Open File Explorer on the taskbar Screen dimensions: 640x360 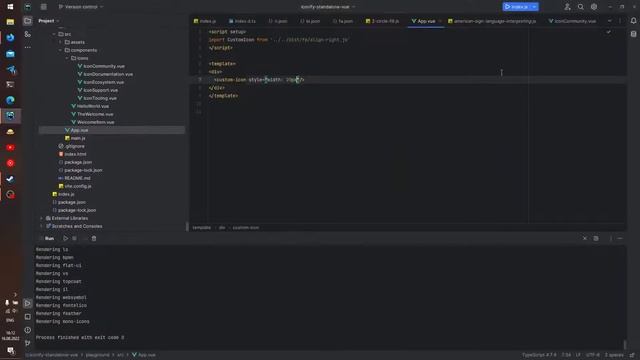point(10,22)
